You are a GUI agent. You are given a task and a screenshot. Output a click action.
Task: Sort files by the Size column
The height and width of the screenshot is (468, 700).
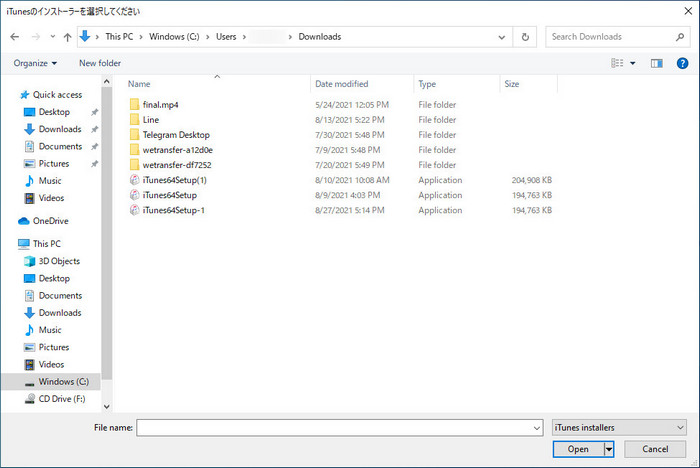512,84
